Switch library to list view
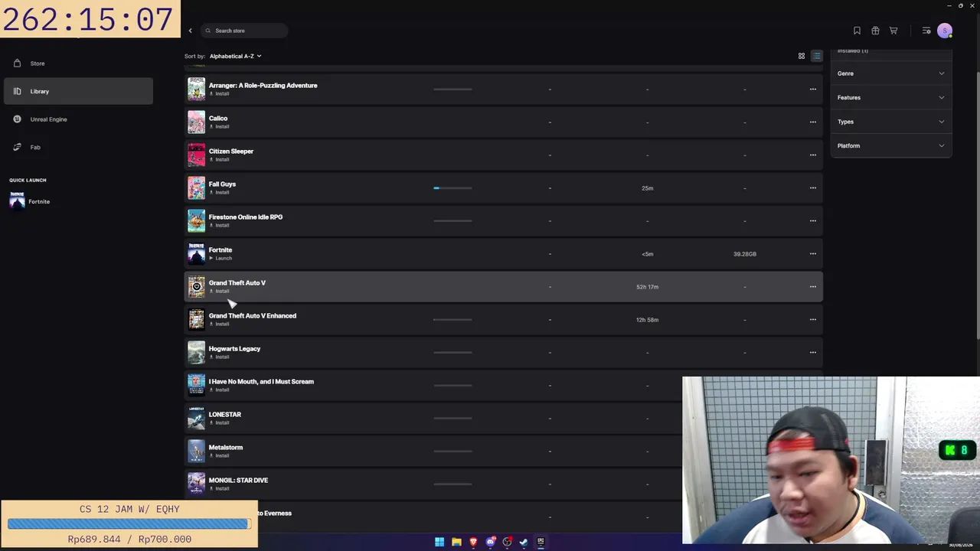This screenshot has height=551, width=980. [x=817, y=56]
